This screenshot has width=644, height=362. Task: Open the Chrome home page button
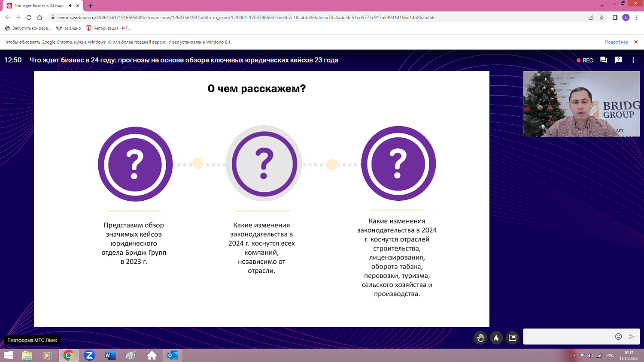click(39, 18)
